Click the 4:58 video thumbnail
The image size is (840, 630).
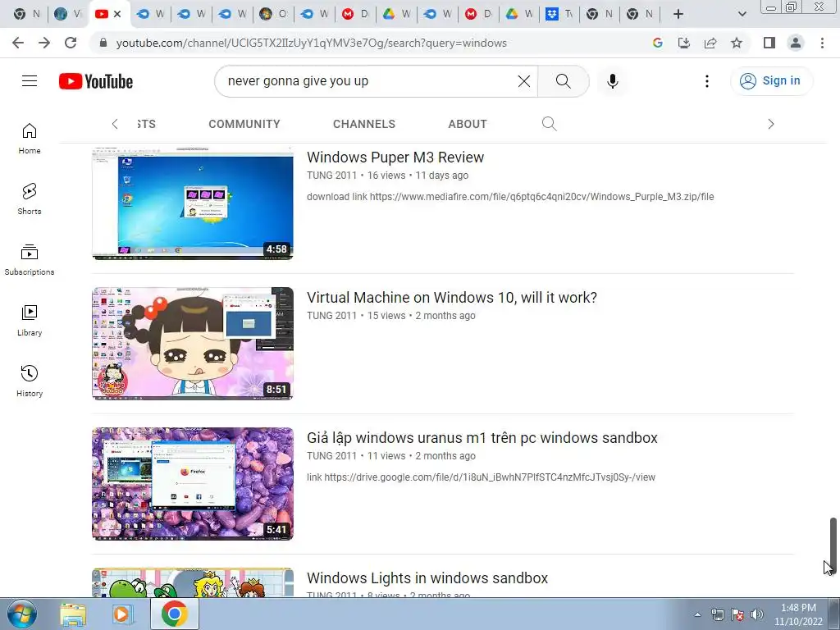193,203
